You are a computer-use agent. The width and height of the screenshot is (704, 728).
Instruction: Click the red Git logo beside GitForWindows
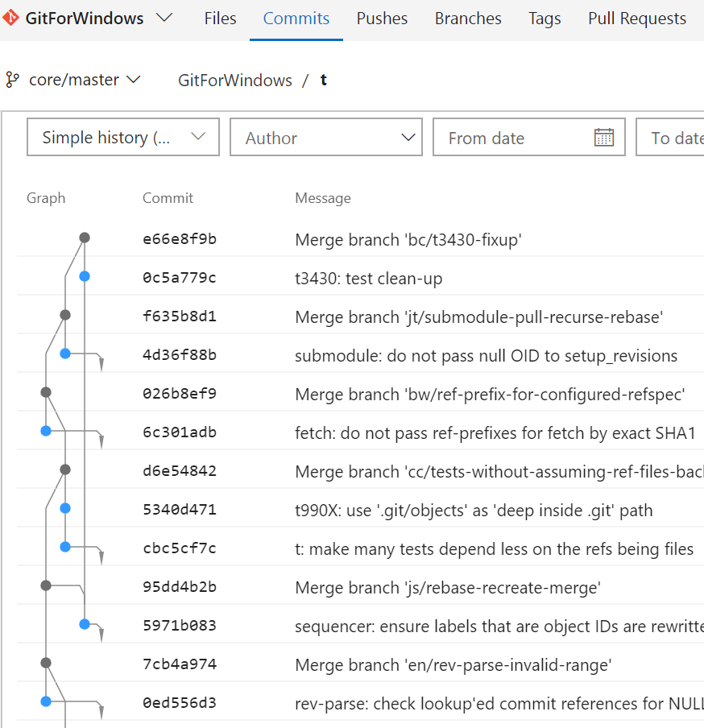coord(11,18)
